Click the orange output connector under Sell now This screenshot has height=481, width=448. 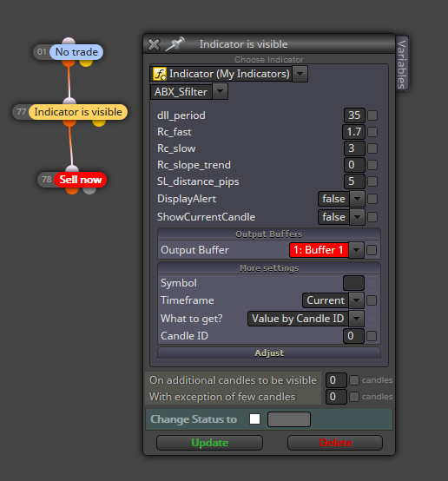point(72,190)
